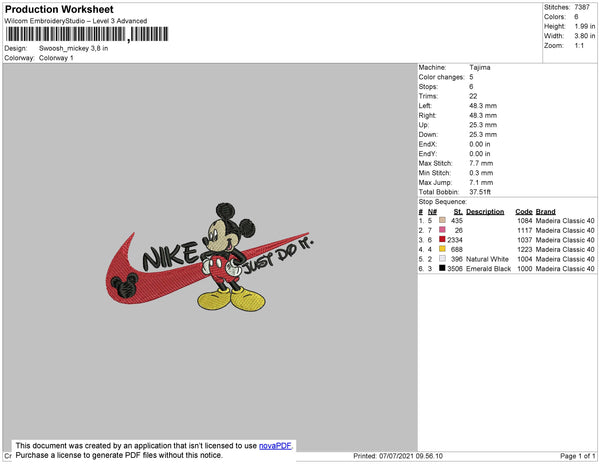Click the Colors value 6

click(x=576, y=17)
